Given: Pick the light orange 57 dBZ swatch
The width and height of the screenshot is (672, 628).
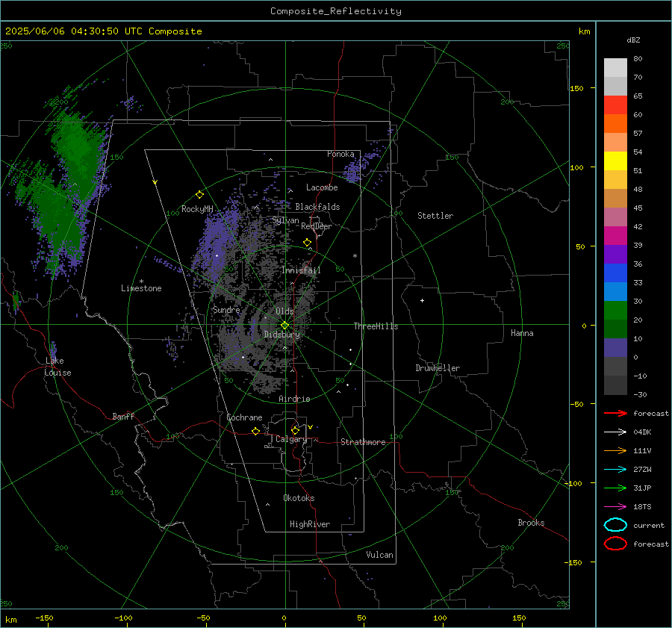Looking at the screenshot, I should 615,143.
